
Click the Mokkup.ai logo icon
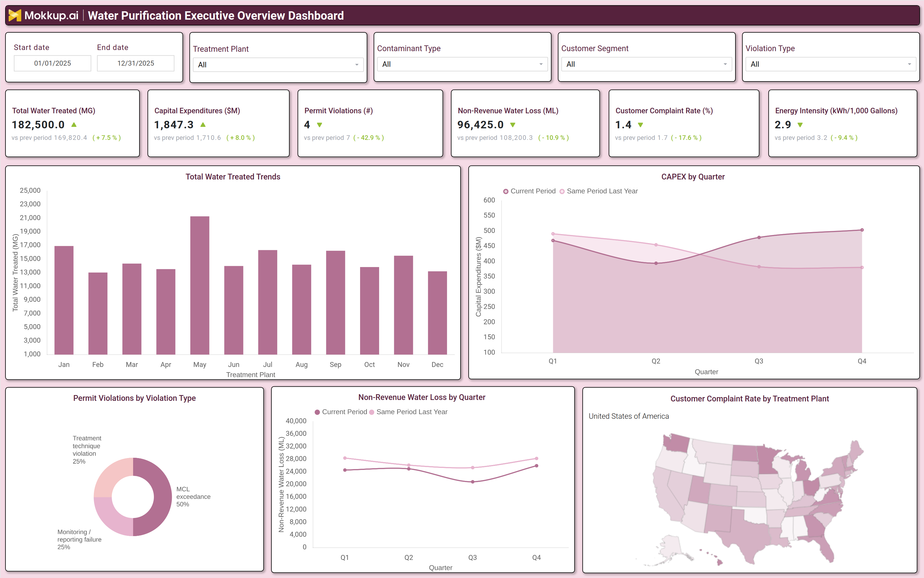click(15, 16)
